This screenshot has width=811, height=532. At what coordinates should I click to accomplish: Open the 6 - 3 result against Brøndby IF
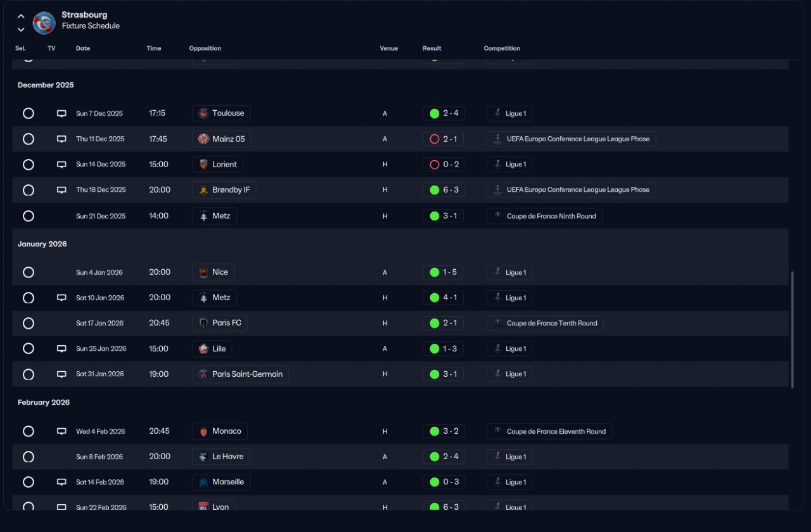coord(444,190)
